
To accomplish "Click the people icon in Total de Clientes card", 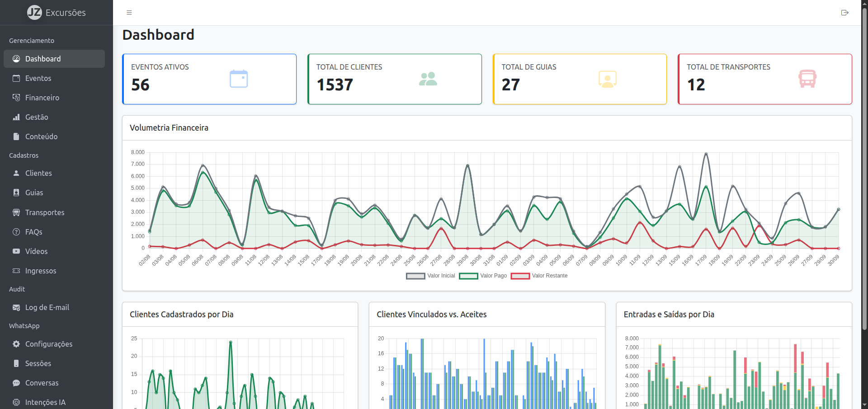I will pos(428,79).
